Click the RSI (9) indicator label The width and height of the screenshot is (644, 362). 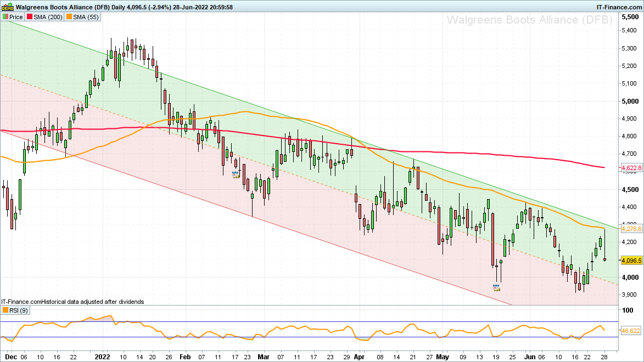(x=19, y=310)
